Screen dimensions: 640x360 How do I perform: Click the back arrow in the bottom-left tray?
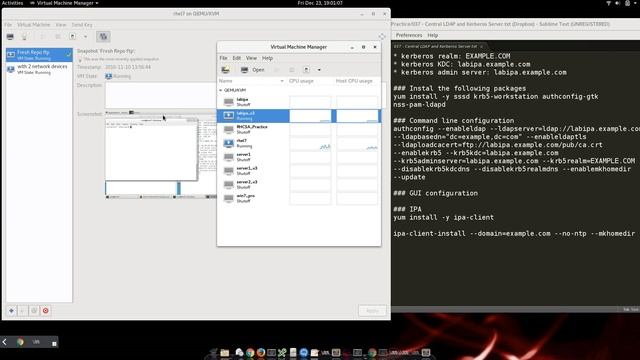pyautogui.click(x=4, y=342)
